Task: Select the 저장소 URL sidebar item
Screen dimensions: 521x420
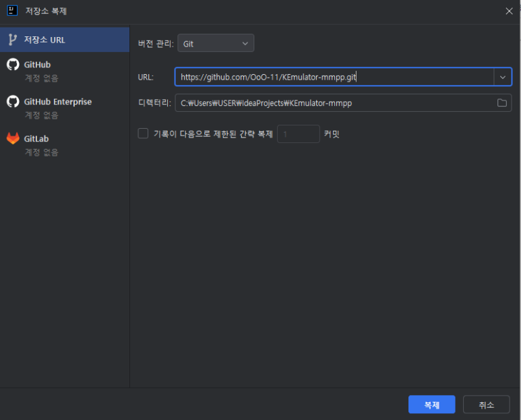Action: (x=65, y=40)
